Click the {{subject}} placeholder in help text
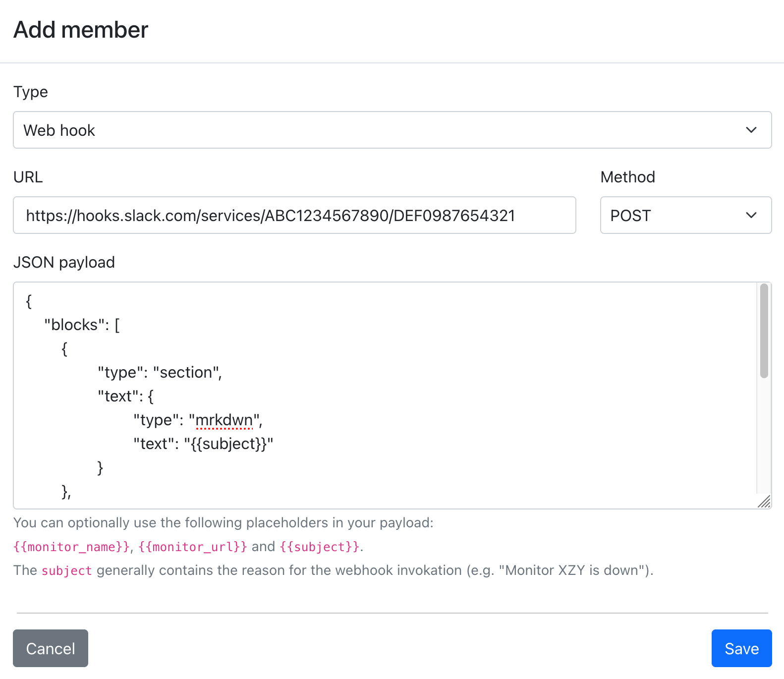784x679 pixels. 320,547
